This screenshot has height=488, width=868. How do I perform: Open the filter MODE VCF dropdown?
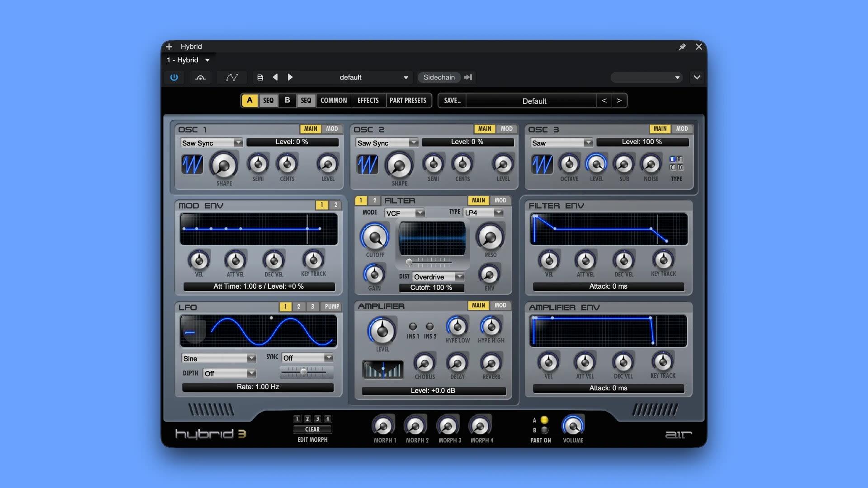point(404,213)
